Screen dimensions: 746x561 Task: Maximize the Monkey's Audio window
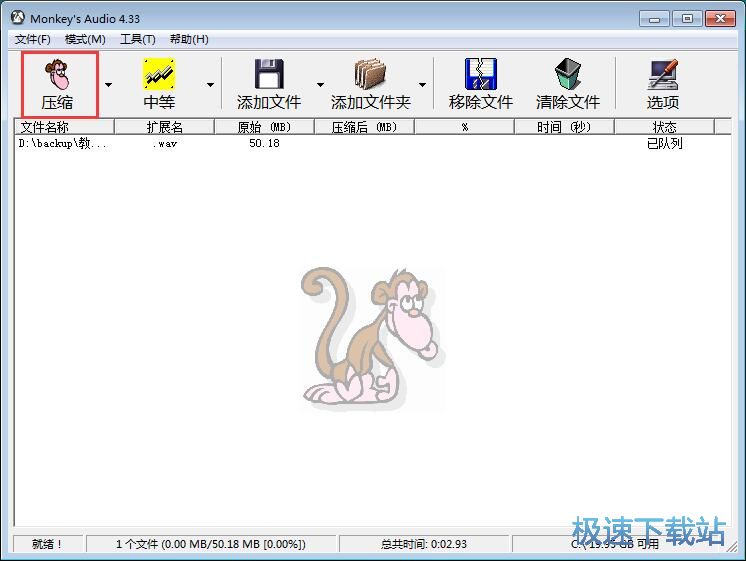687,19
